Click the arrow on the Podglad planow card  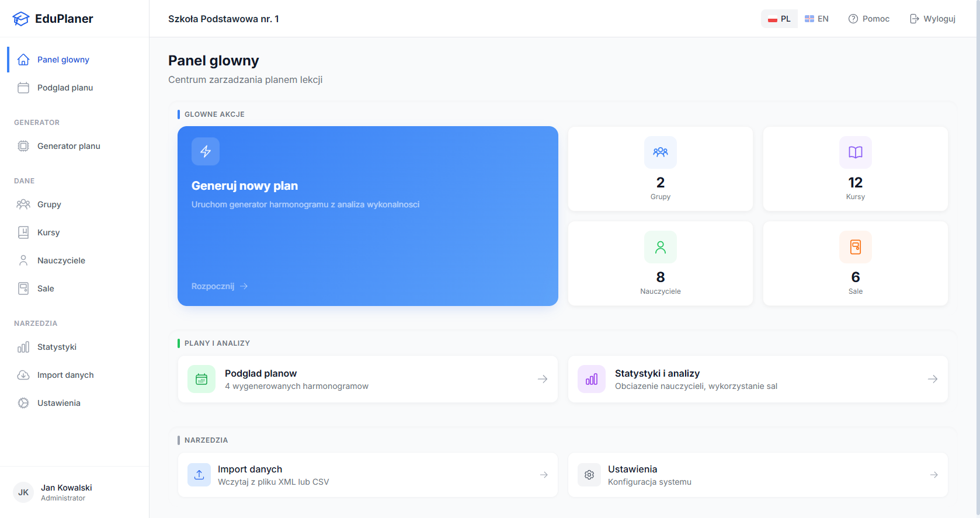tap(543, 379)
